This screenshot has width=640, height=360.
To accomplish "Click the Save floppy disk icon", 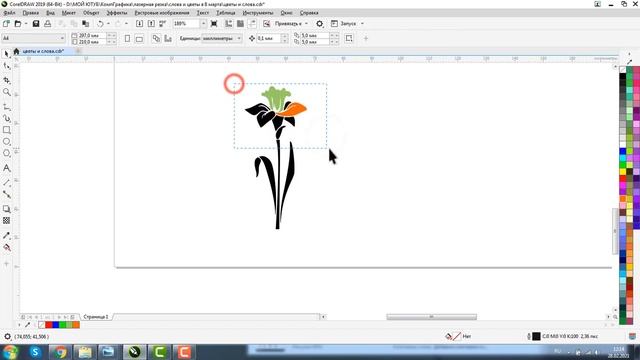I will click(x=36, y=24).
